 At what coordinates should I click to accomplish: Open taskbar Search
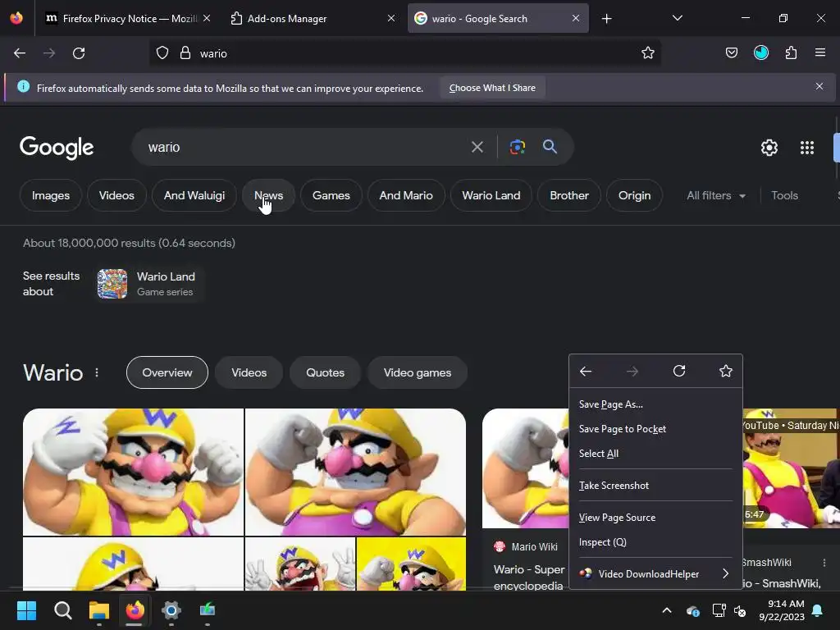tap(62, 610)
